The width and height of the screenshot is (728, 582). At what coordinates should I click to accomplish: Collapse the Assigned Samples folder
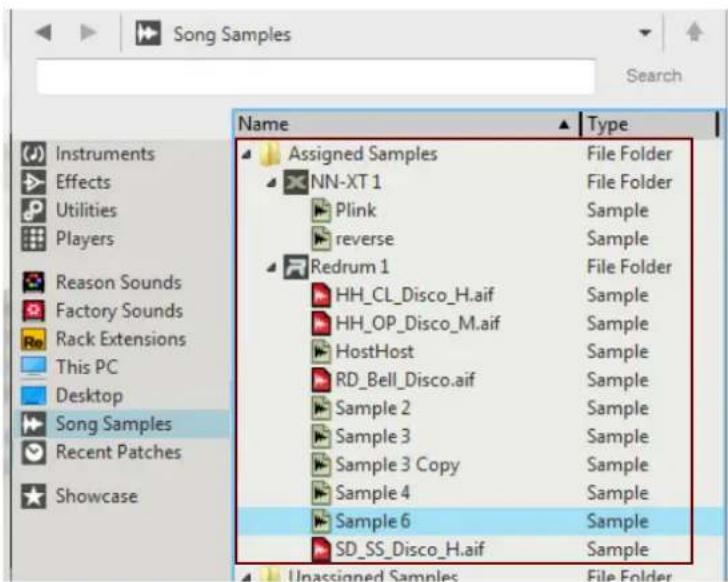pos(247,155)
